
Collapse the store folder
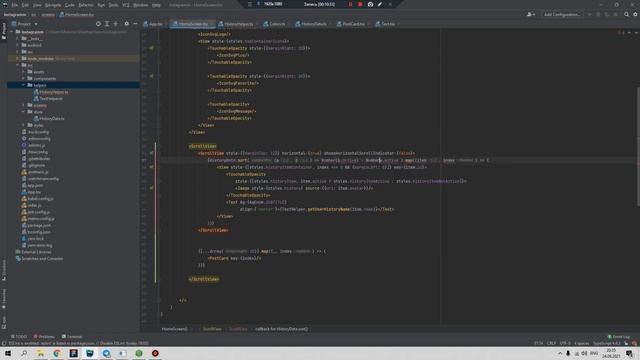click(x=23, y=112)
